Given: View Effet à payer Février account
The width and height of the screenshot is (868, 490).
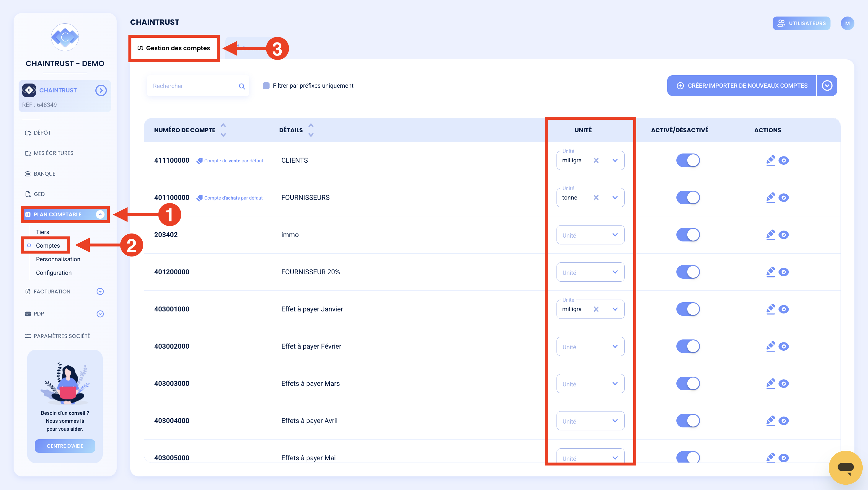Looking at the screenshot, I should coord(784,346).
